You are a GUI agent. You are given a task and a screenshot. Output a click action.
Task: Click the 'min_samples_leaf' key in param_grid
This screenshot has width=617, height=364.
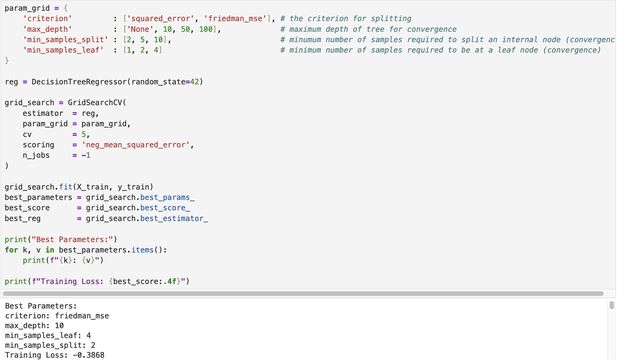coord(63,50)
